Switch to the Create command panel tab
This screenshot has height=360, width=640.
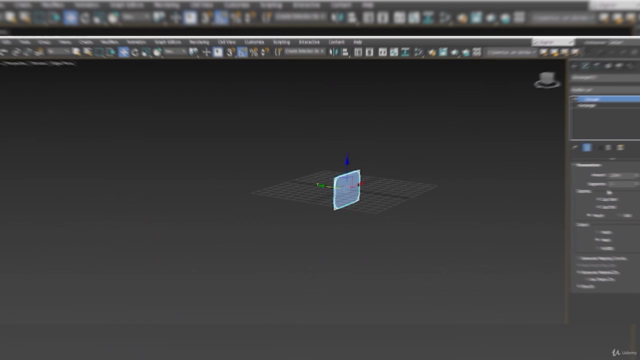[574, 66]
